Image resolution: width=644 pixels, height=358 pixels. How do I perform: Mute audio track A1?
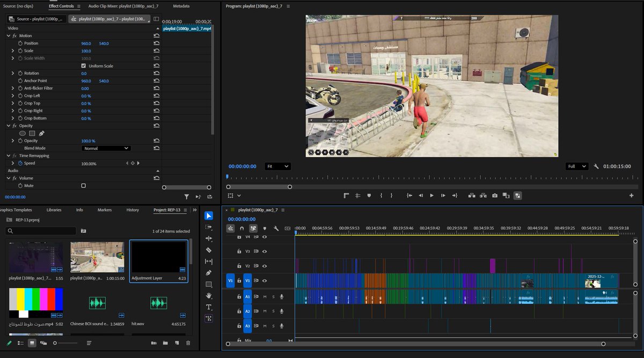[x=265, y=296]
